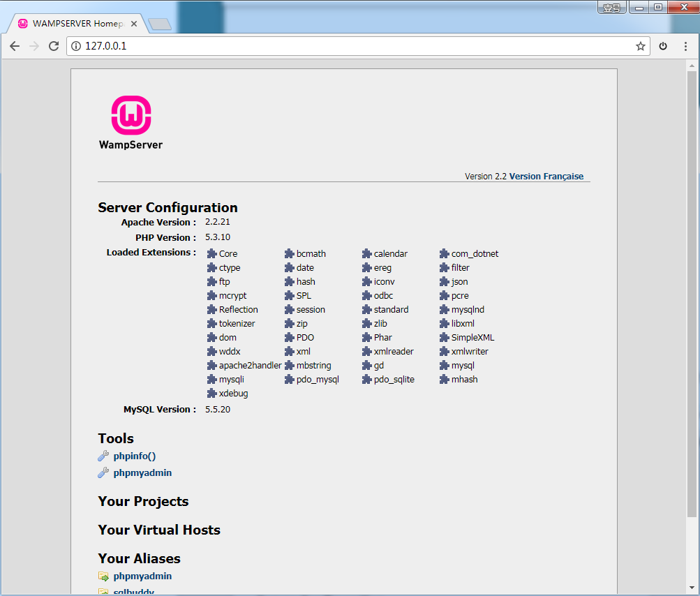Click the folder icon beside phpmyadmin alias
Viewport: 700px width, 596px height.
pos(103,576)
